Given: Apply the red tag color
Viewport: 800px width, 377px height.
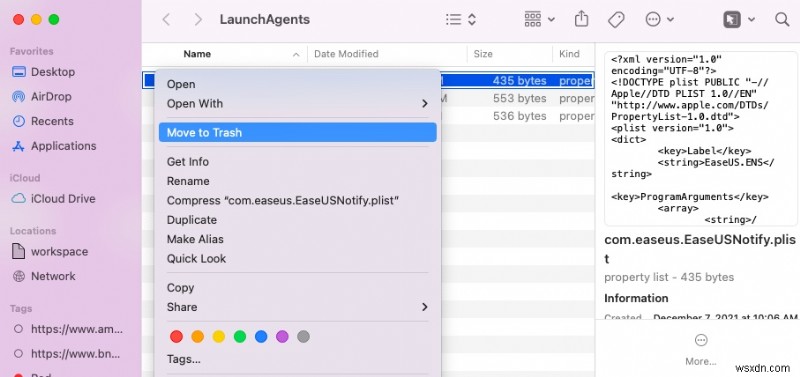Looking at the screenshot, I should [176, 337].
